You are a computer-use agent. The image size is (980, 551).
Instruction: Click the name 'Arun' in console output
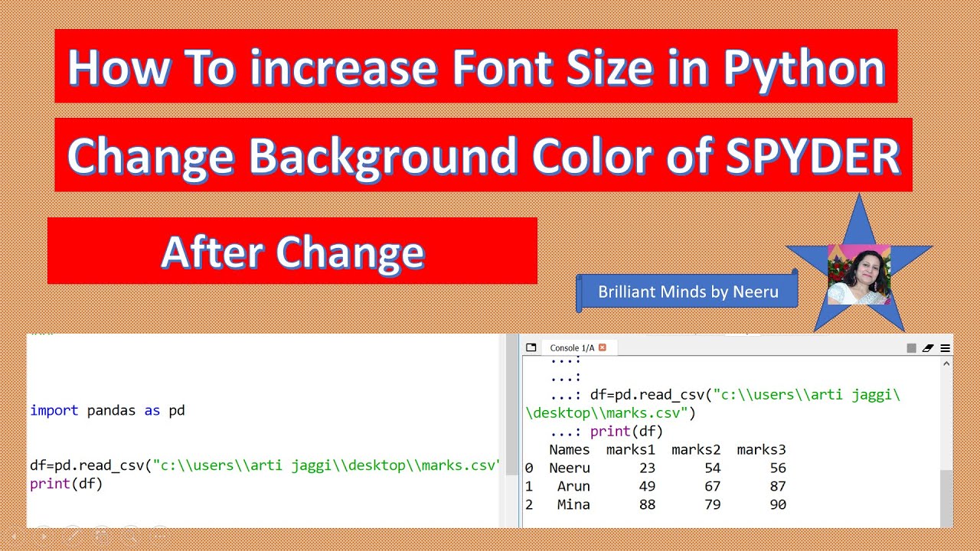point(573,486)
